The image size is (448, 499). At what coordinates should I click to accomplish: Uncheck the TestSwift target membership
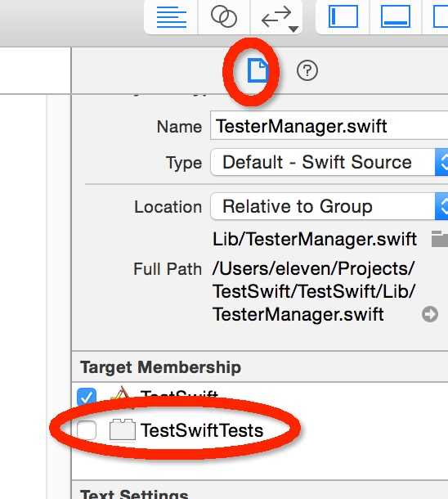point(87,397)
